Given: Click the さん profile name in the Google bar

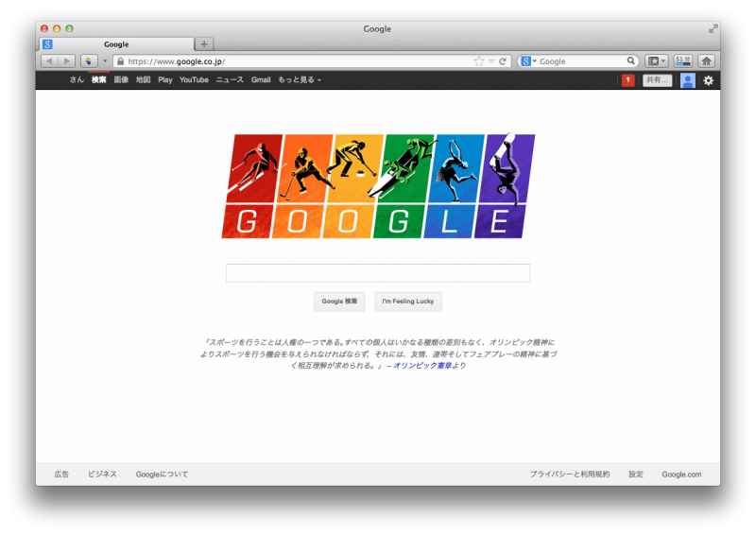Looking at the screenshot, I should point(77,79).
